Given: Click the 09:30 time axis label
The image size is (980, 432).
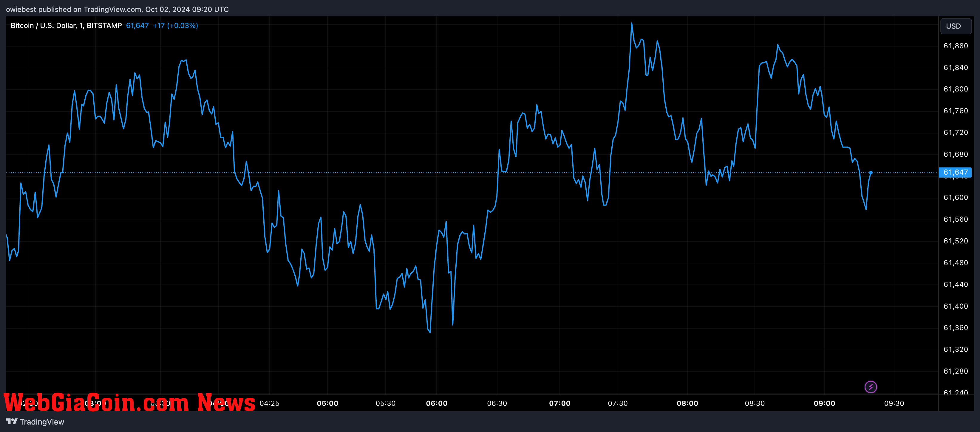Looking at the screenshot, I should 894,403.
